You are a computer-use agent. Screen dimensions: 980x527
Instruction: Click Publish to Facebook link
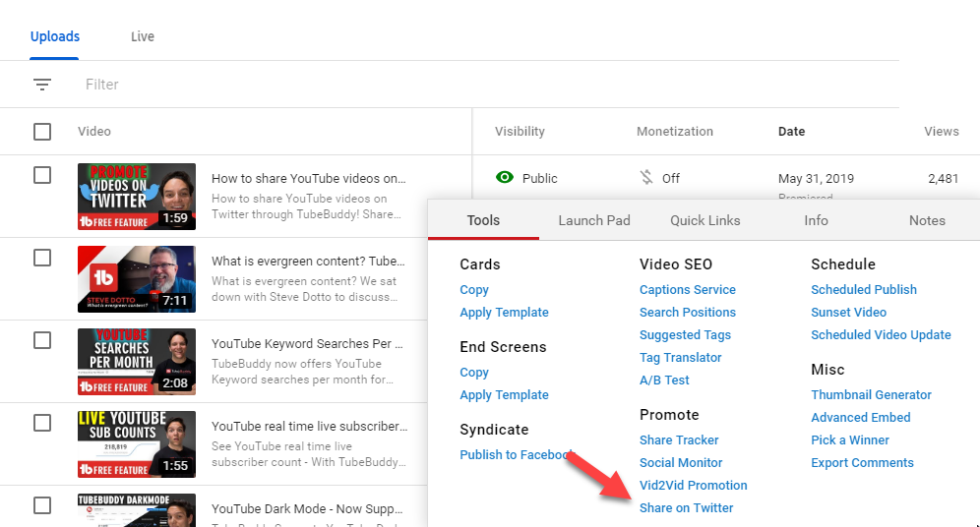point(516,454)
